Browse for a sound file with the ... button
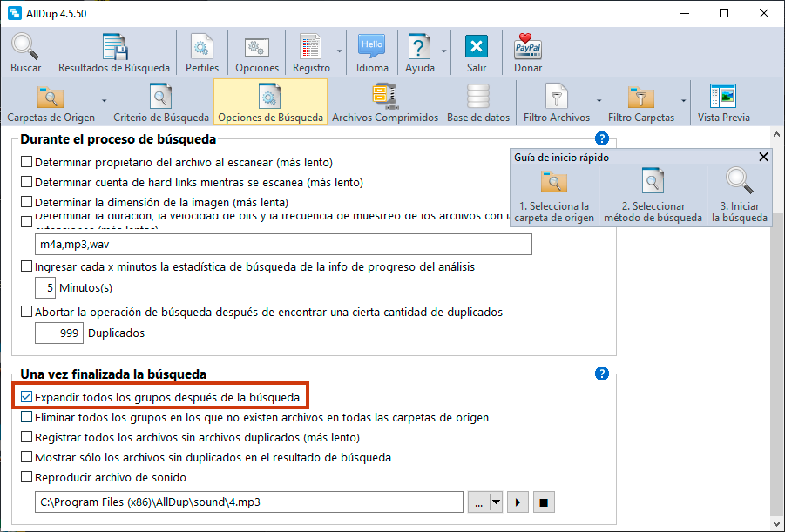 tap(478, 502)
